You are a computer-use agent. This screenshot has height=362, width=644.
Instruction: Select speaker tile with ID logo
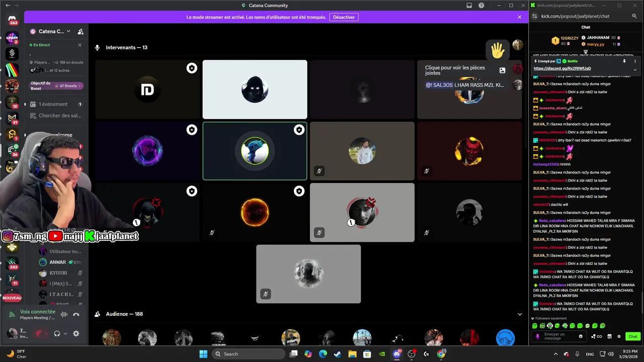[x=147, y=89]
